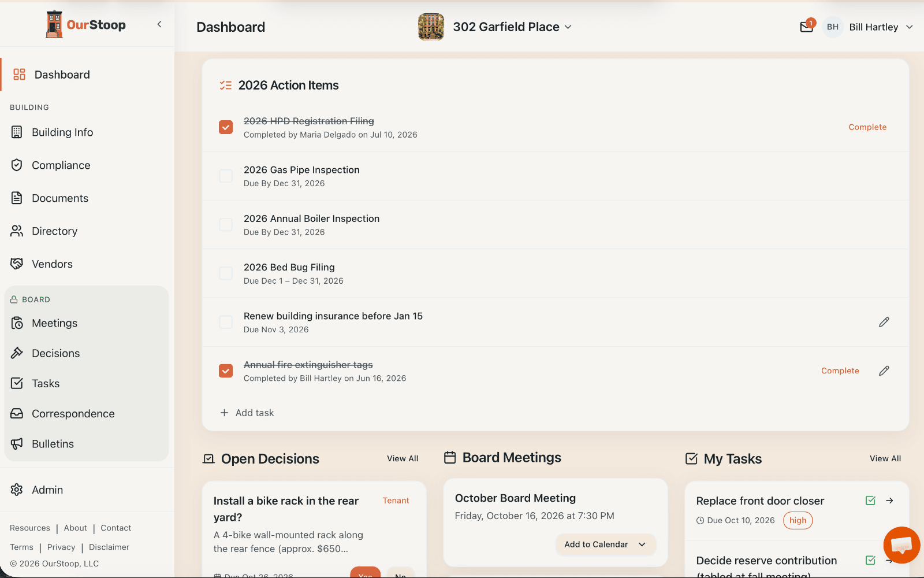
Task: Check the 2026 Annual Boiler Inspection box
Action: [x=226, y=224]
